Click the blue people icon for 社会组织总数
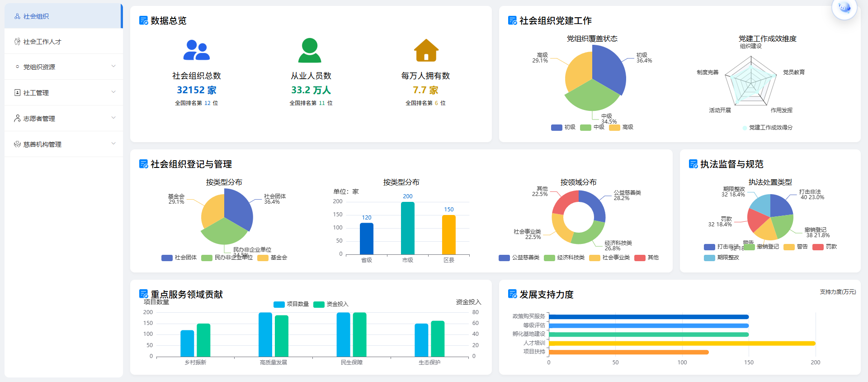Viewport: 868px width, 382px height. pyautogui.click(x=196, y=50)
